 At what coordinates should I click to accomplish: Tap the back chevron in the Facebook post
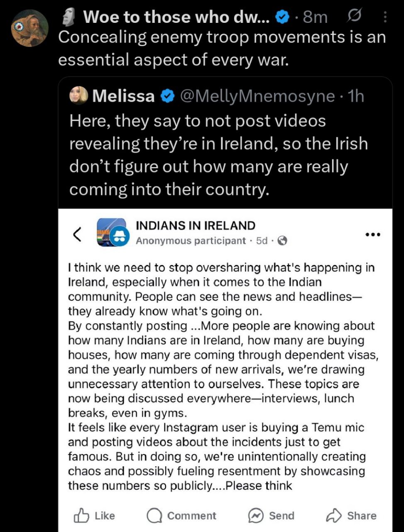click(x=77, y=234)
